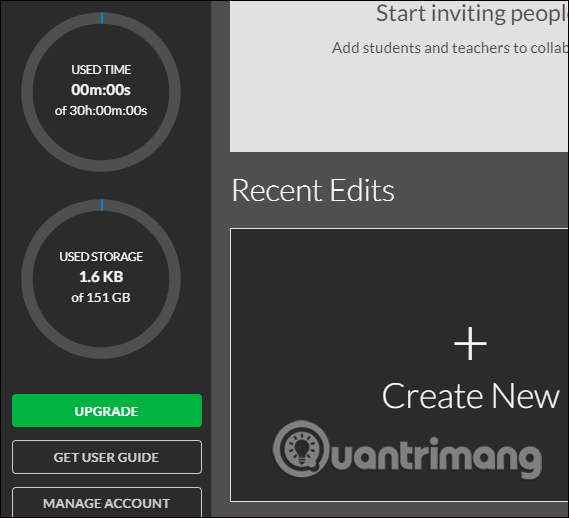Click the 'of 30h:00m:00s' time limit text
The height and width of the screenshot is (518, 569).
tap(101, 110)
